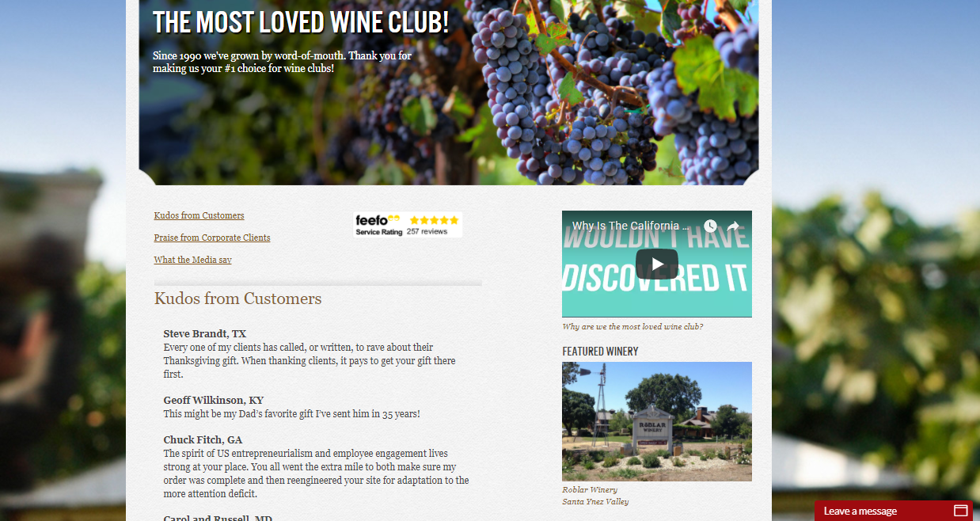The height and width of the screenshot is (521, 980).
Task: Open the Kudos from Customers link
Action: (199, 215)
